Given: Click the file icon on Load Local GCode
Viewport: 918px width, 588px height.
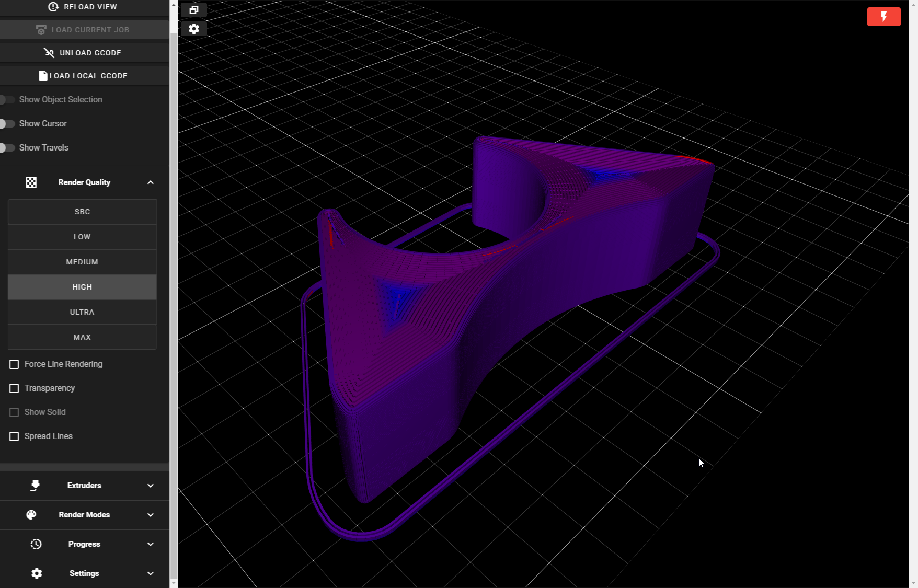Looking at the screenshot, I should (43, 76).
